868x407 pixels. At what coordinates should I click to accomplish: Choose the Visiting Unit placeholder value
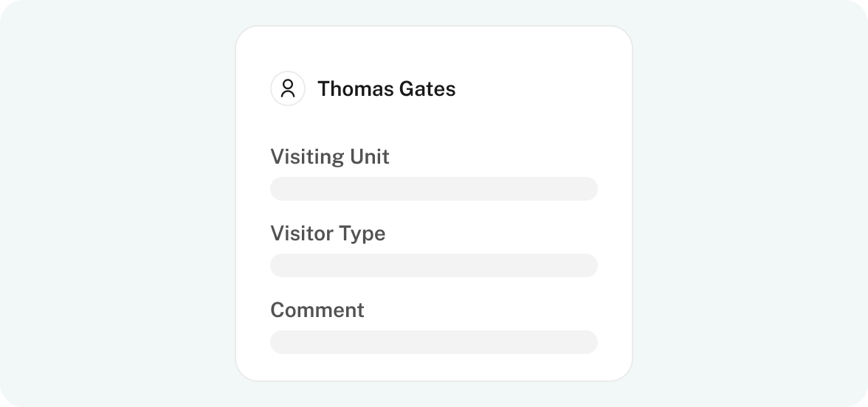tap(434, 189)
